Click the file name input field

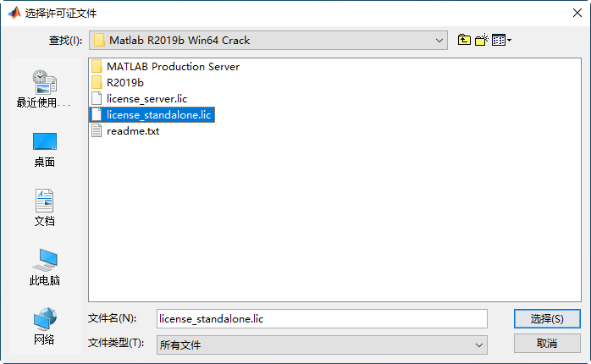(322, 319)
